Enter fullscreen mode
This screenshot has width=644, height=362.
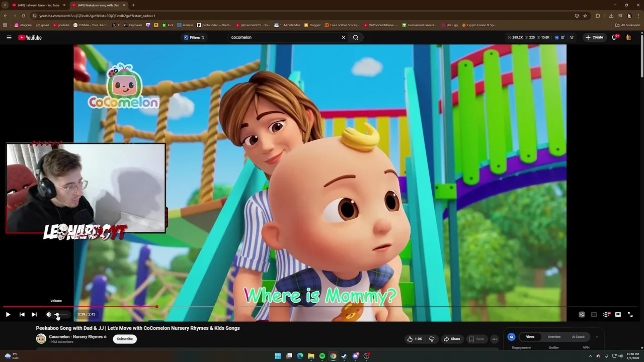(630, 314)
